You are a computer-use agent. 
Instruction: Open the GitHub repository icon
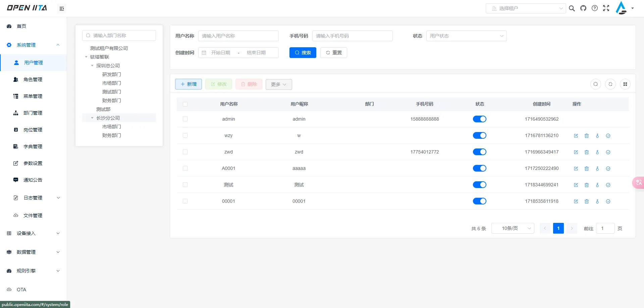click(x=583, y=8)
